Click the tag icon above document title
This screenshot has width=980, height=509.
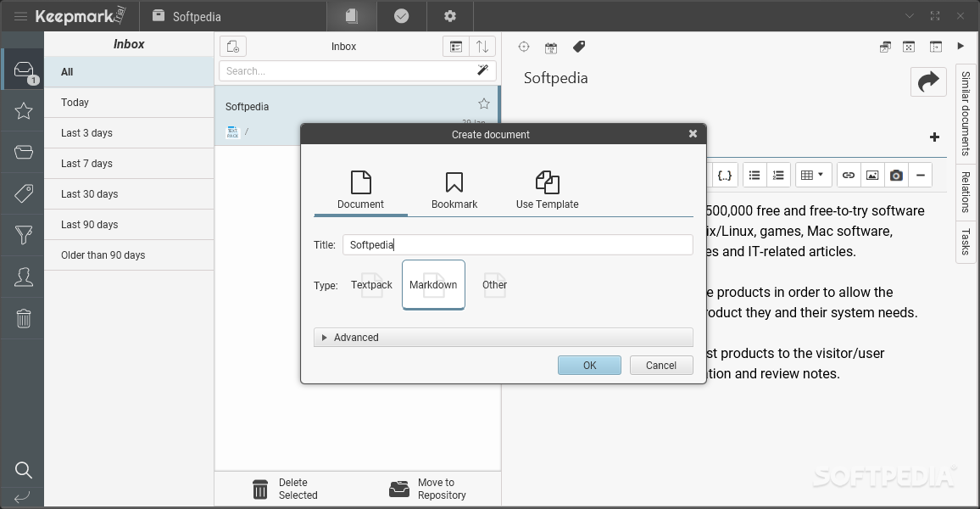tap(579, 47)
